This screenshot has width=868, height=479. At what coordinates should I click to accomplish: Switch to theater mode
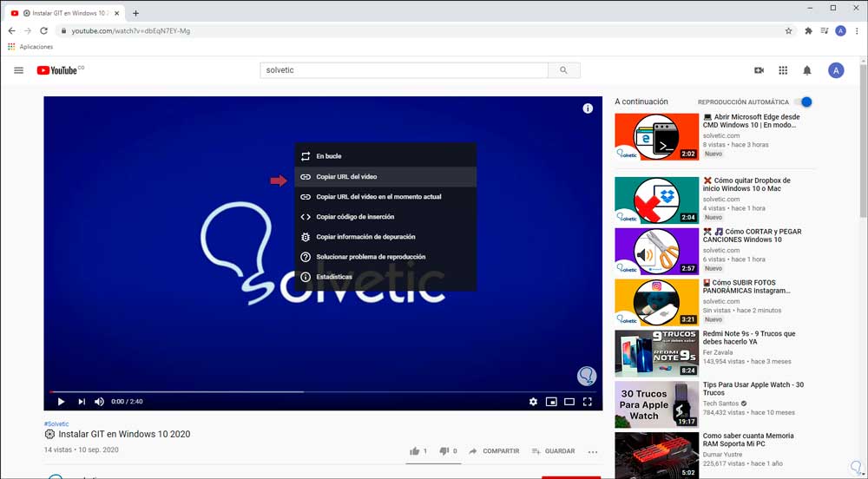pyautogui.click(x=569, y=402)
